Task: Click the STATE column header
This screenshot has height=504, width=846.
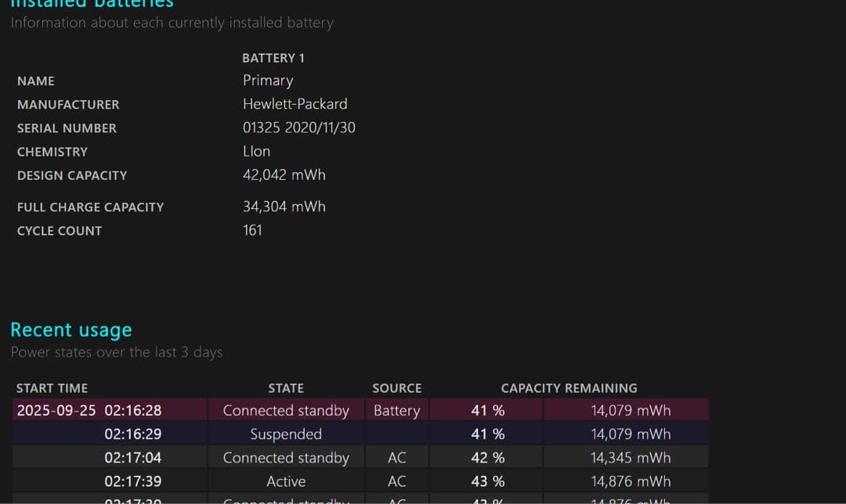Action: pos(286,388)
